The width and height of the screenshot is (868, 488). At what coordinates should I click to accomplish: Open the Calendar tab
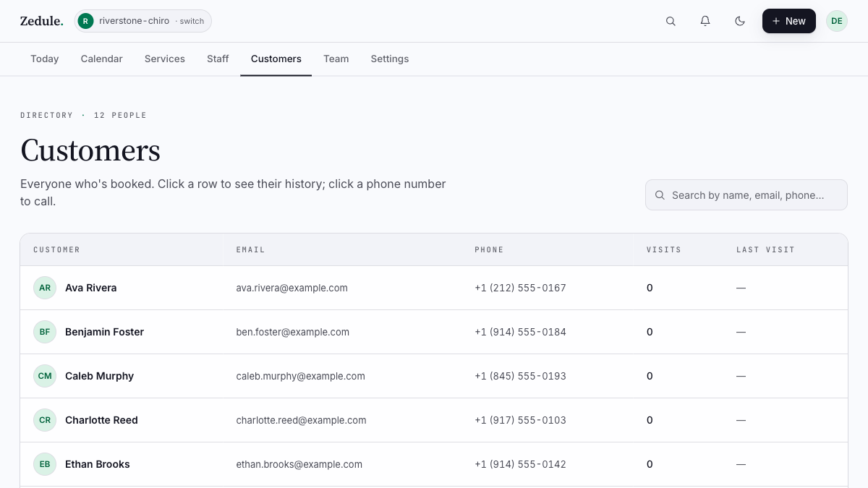click(x=102, y=59)
